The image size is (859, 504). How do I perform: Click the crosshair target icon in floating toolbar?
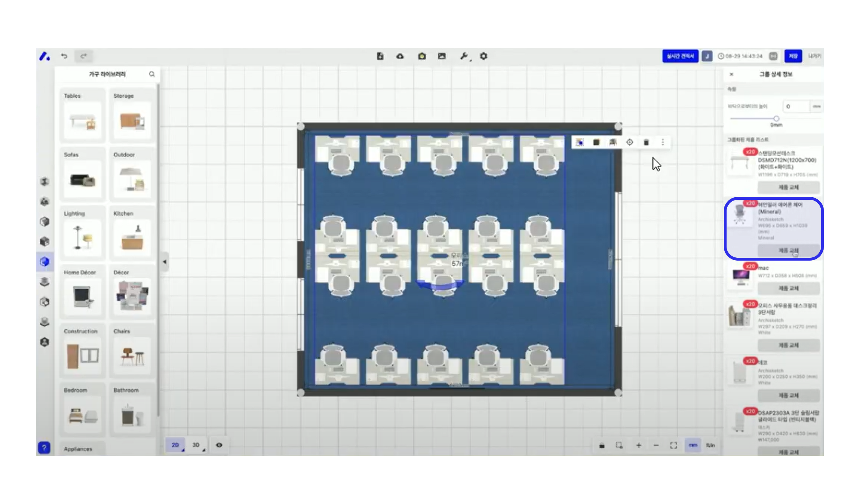pyautogui.click(x=630, y=142)
